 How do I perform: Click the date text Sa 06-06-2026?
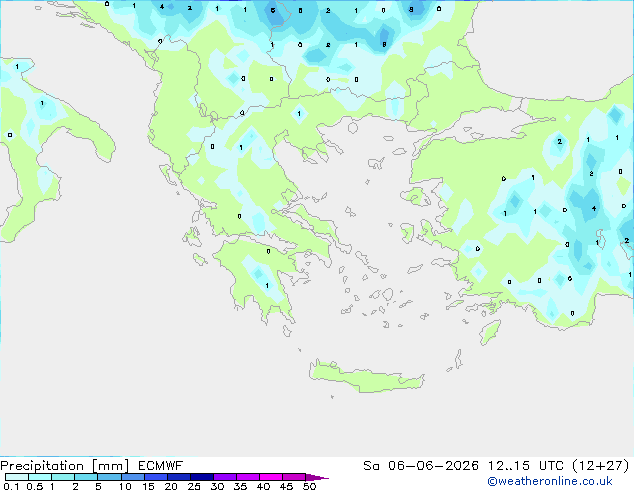[x=421, y=466]
